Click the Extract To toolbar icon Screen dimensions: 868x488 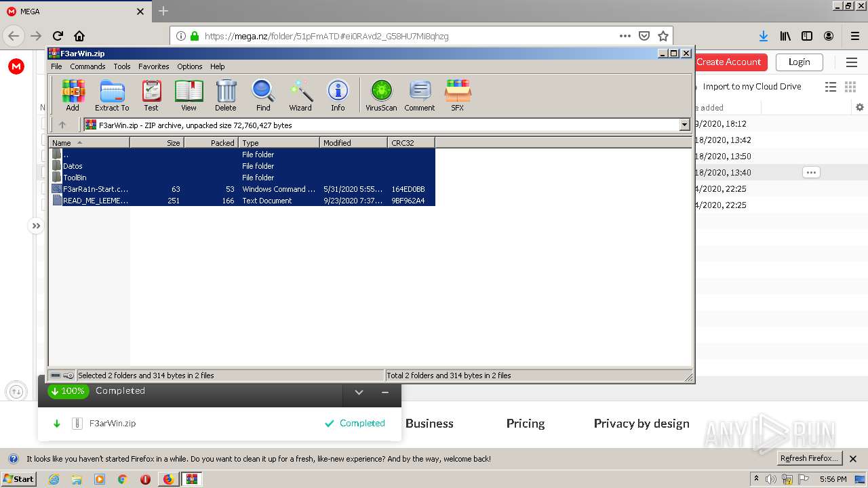(112, 95)
